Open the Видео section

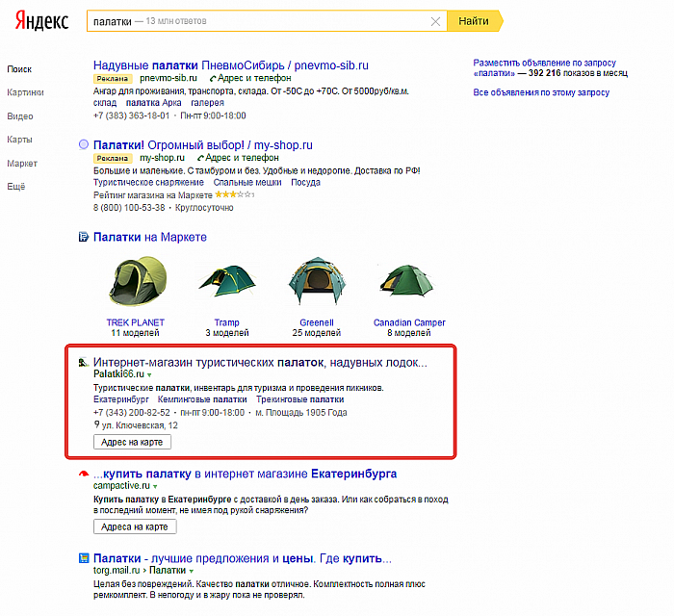click(20, 116)
